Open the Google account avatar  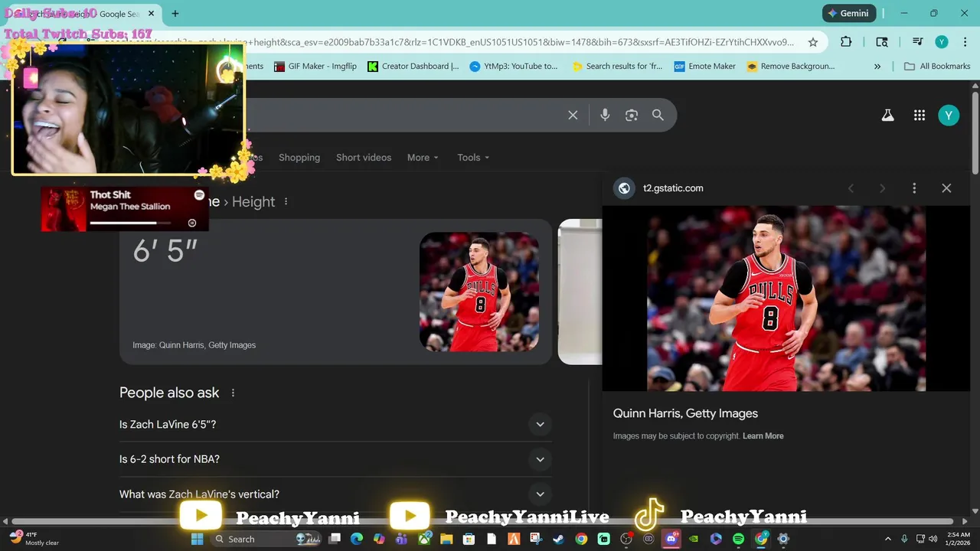(x=949, y=116)
